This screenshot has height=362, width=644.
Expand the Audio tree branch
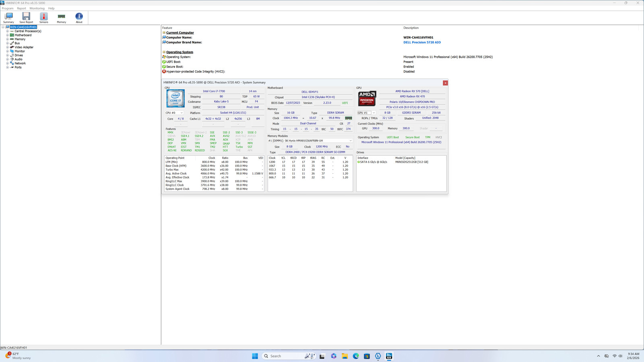pos(7,59)
